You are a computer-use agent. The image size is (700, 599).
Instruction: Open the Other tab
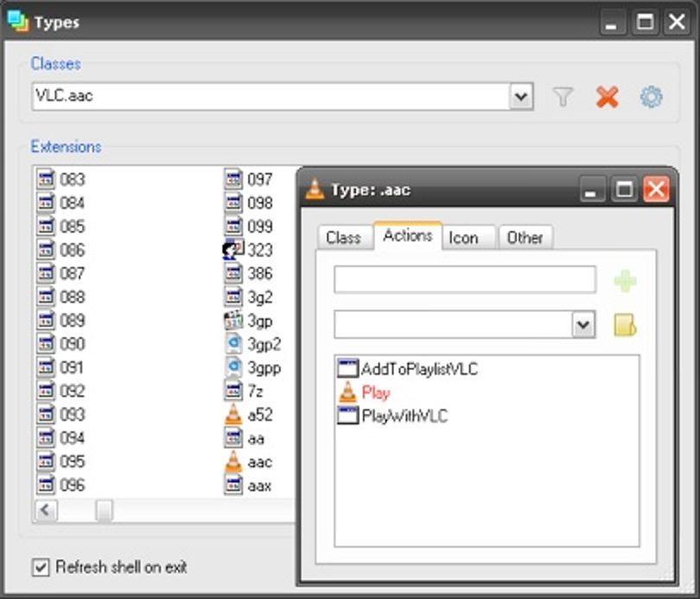click(x=525, y=238)
